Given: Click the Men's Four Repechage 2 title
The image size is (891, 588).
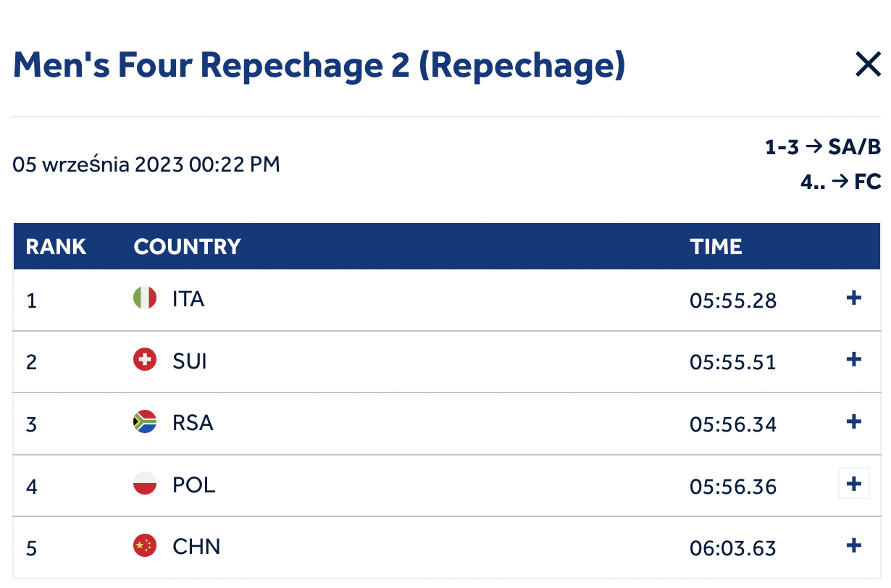Looking at the screenshot, I should click(x=319, y=65).
